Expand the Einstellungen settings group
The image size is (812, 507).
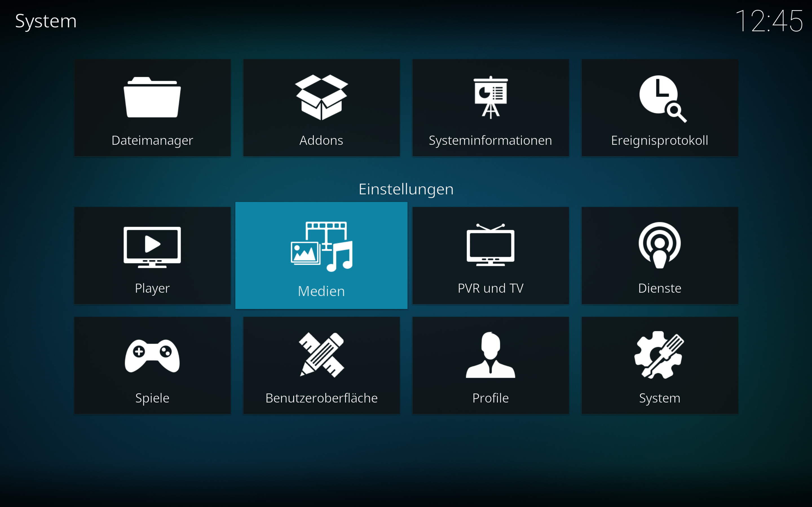pyautogui.click(x=406, y=188)
